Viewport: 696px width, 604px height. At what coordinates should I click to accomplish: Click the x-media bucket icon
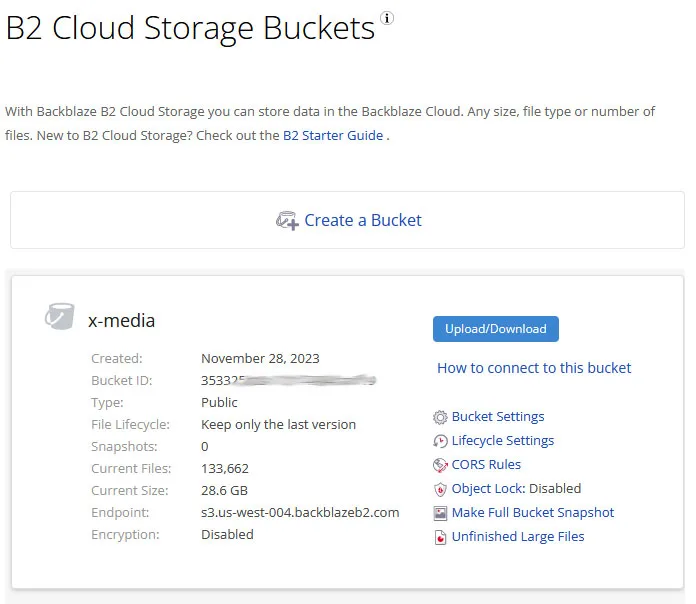[x=59, y=316]
